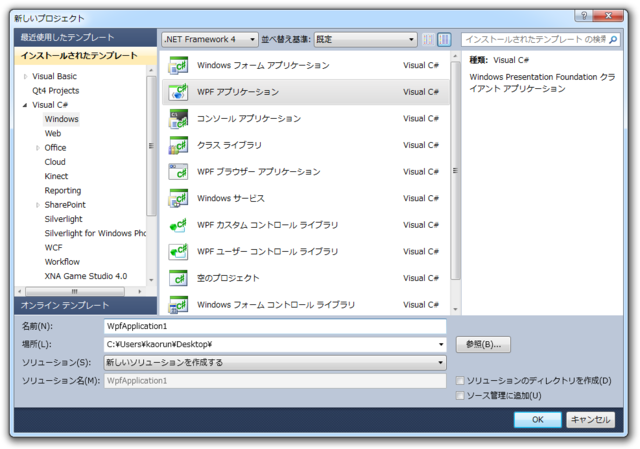Click the OK button
Screen dimensions: 640x449
538,420
